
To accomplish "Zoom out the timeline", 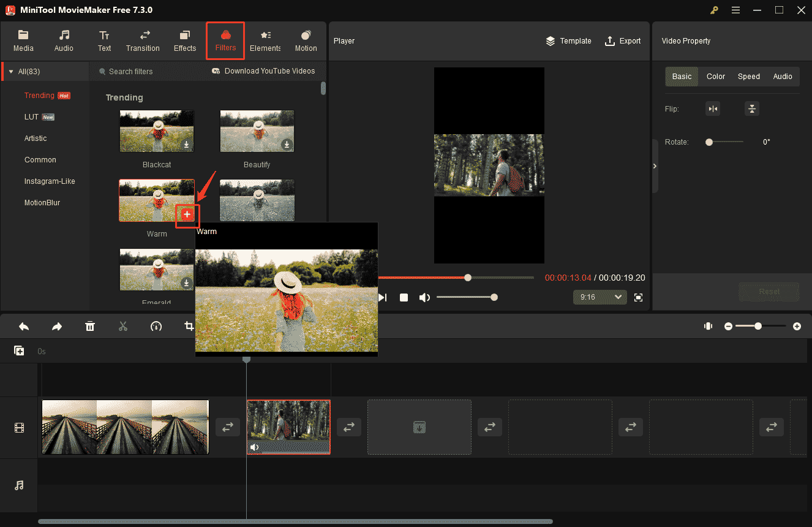I will [728, 327].
